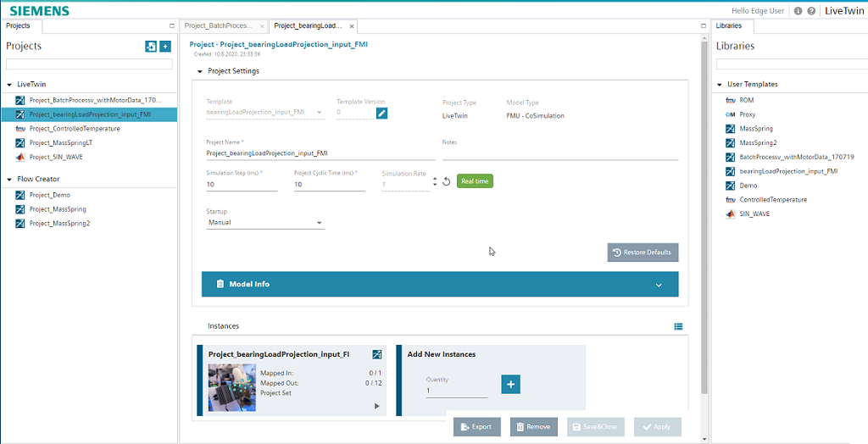Add new instances with the plus button
This screenshot has height=444, width=868.
[510, 385]
